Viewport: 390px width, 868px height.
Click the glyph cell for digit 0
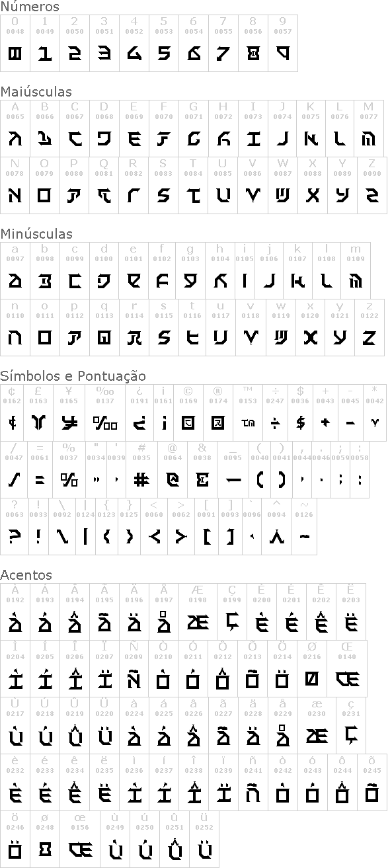pyautogui.click(x=15, y=43)
